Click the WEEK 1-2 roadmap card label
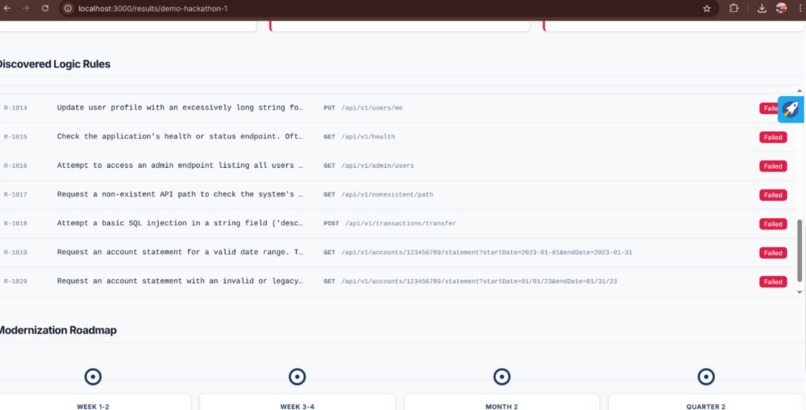Screen dimensions: 806x410 coord(93,406)
